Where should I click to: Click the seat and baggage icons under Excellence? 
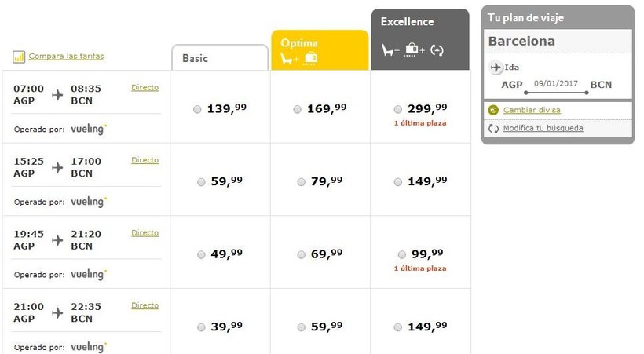(x=412, y=50)
